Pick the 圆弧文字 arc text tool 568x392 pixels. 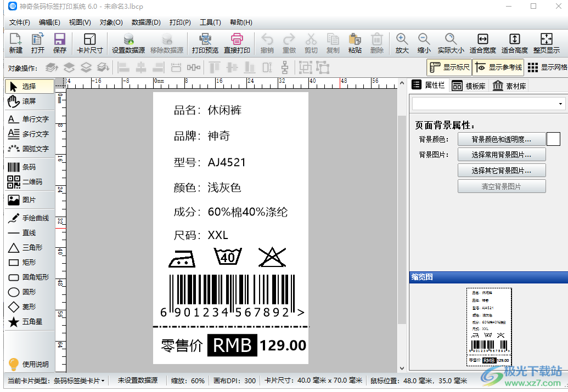click(x=30, y=149)
